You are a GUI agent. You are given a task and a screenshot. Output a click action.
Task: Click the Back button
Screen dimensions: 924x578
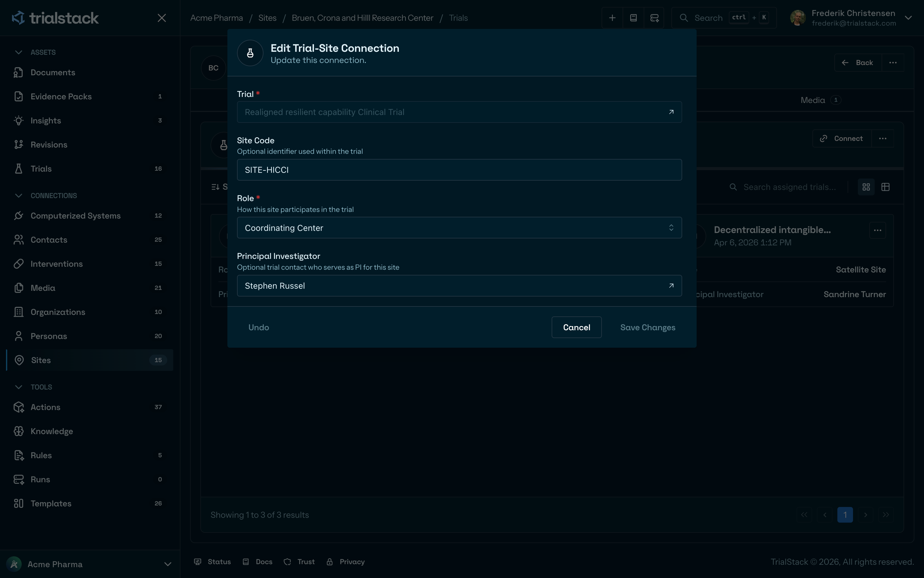[x=858, y=63]
